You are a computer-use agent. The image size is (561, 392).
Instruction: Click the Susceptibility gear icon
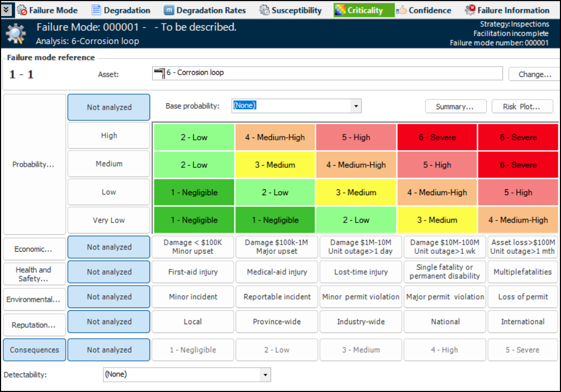(x=264, y=10)
